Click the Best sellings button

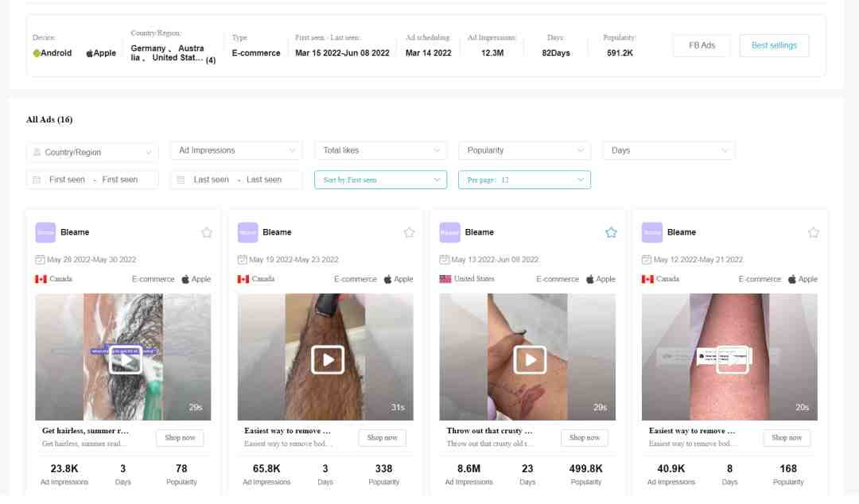(x=774, y=45)
